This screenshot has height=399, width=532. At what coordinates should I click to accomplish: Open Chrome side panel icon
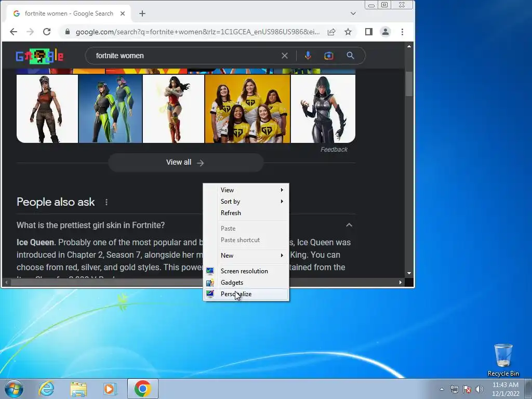[x=369, y=32]
